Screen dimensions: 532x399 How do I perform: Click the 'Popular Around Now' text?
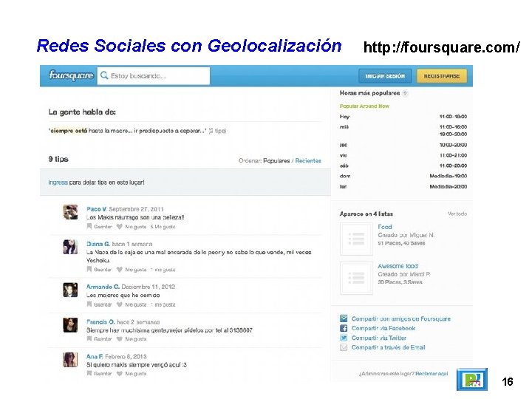(x=364, y=106)
